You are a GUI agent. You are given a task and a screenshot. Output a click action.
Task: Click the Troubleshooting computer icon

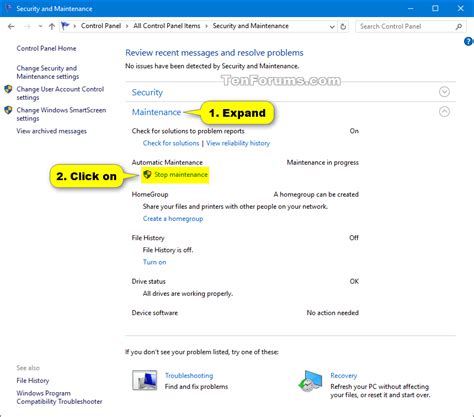[x=145, y=380]
